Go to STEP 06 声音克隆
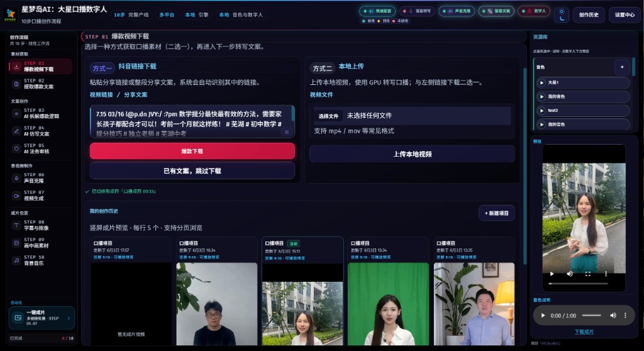644x351 pixels. click(x=40, y=178)
